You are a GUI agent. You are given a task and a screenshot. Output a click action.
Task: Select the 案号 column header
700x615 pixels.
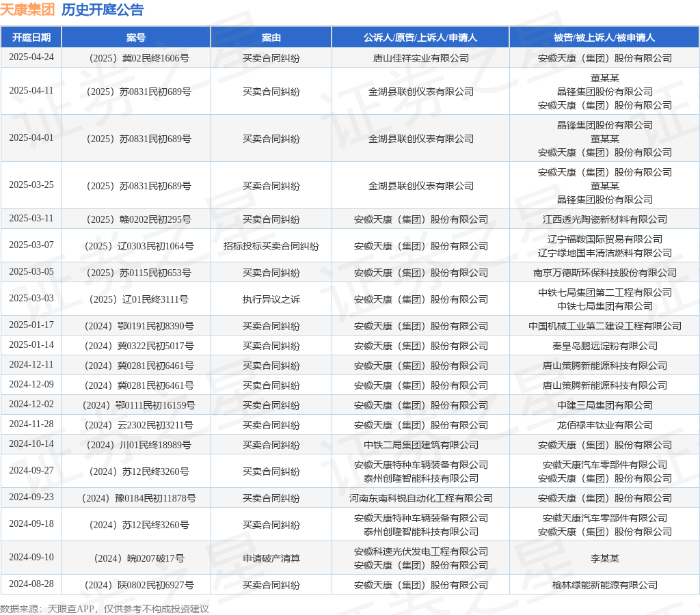pos(136,38)
